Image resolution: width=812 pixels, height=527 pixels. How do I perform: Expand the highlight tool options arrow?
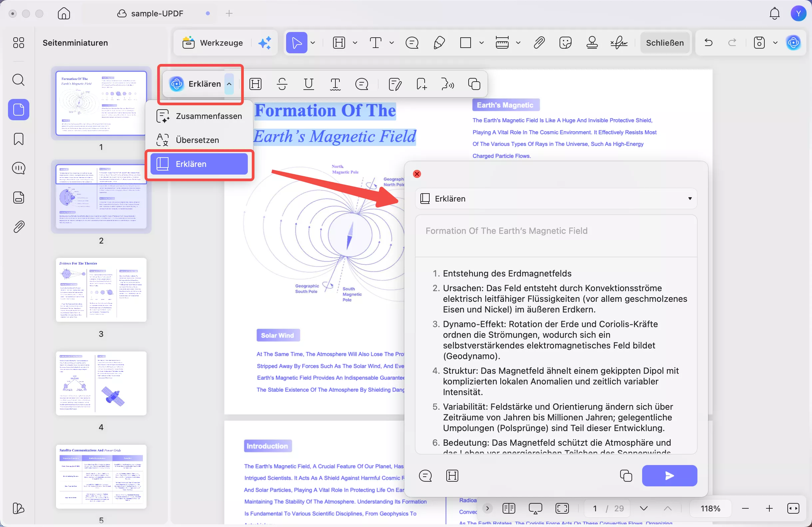coord(355,43)
